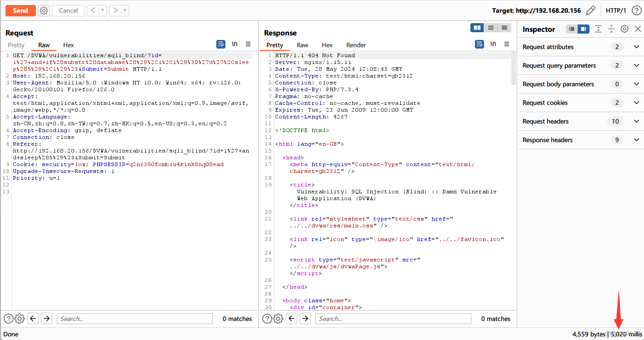Select top-bottom split layout icon
This screenshot has width=644, height=340.
pyautogui.click(x=491, y=28)
